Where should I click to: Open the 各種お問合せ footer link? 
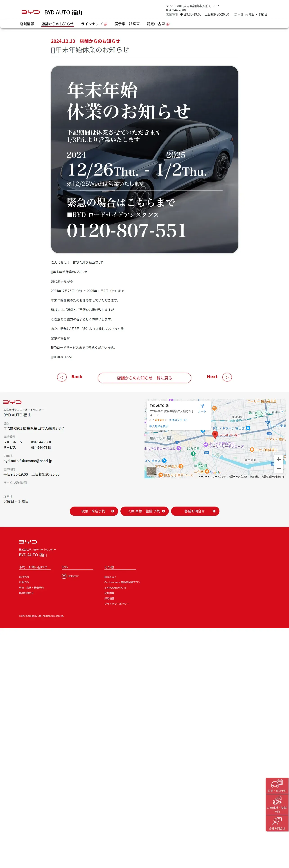pos(26,593)
